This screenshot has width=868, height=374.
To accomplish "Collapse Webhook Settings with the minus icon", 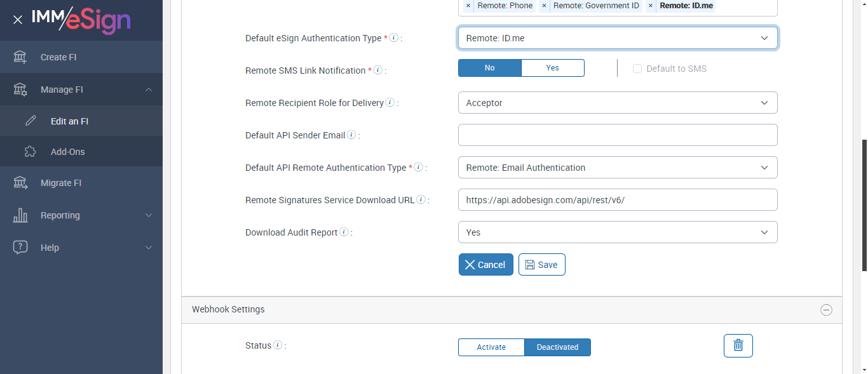I will pos(826,310).
